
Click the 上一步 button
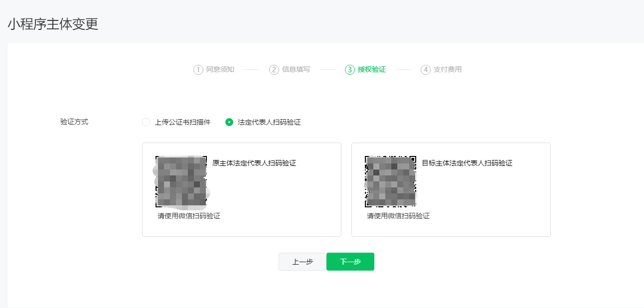[x=303, y=262]
